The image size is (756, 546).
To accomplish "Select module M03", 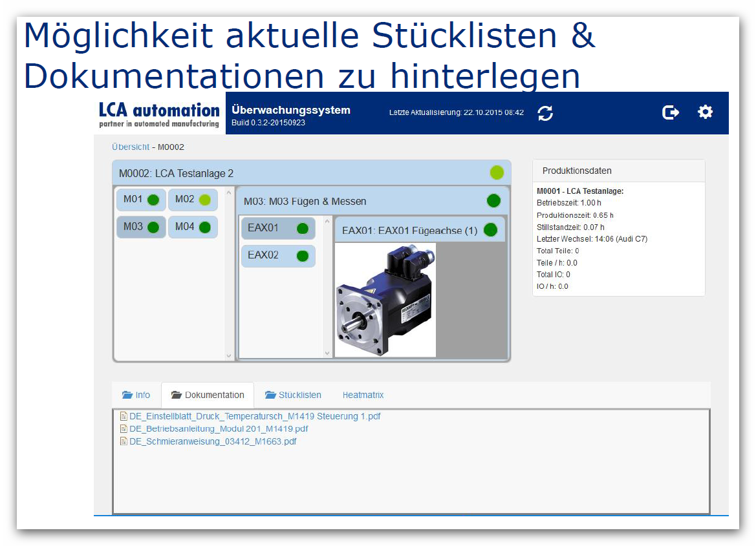I will coord(141,227).
